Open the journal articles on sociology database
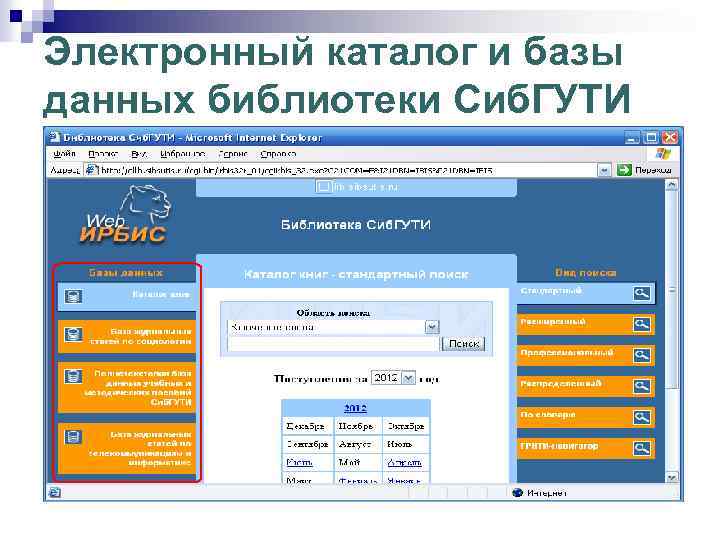The height and width of the screenshot is (540, 720). click(x=127, y=337)
